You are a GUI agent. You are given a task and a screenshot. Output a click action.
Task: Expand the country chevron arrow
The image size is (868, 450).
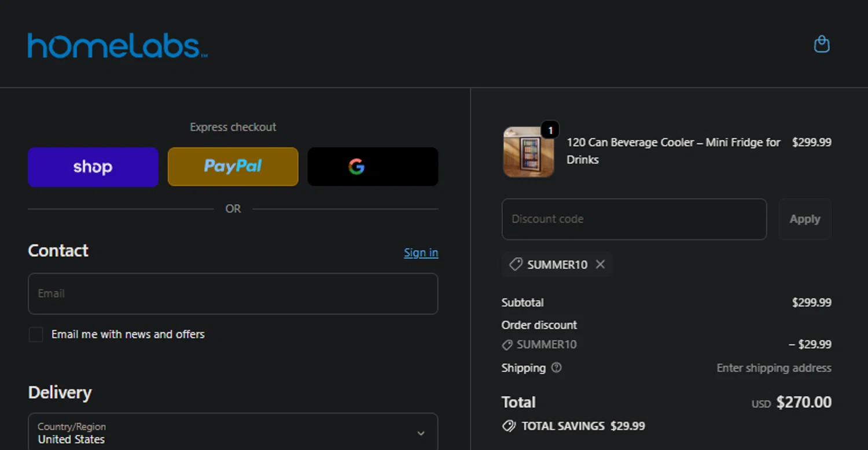pos(421,433)
